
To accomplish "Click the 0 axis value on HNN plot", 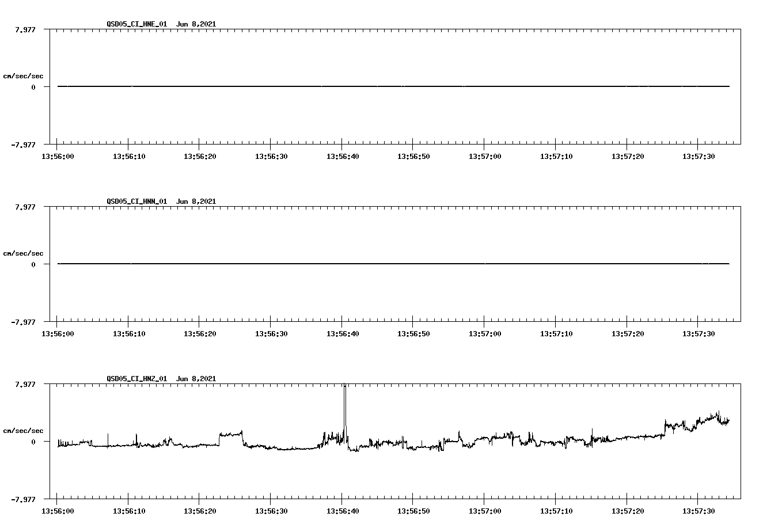I will 33,264.
